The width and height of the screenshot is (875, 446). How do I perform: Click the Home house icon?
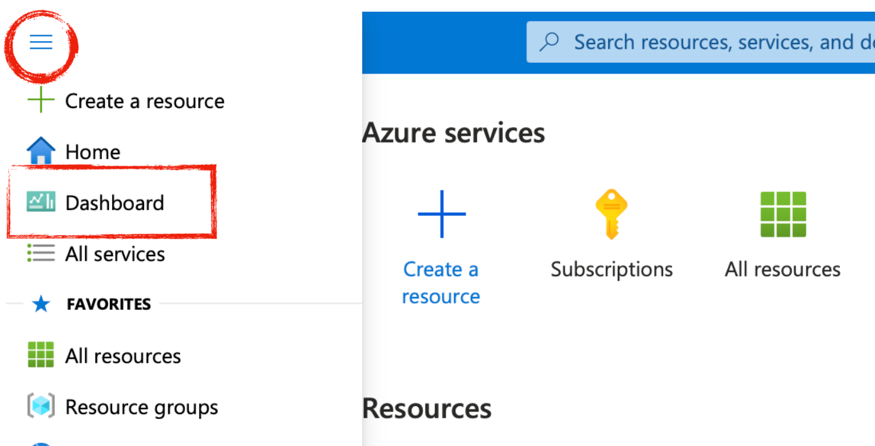41,152
